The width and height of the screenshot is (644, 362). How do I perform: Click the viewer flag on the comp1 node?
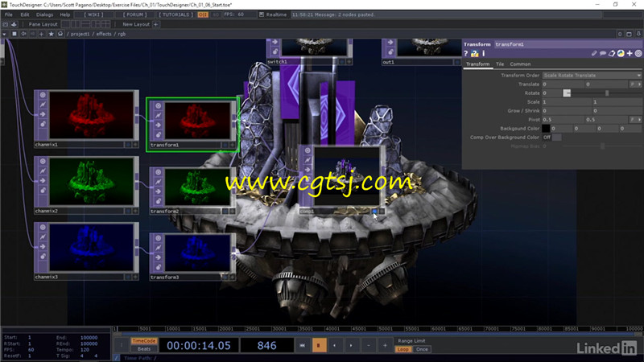tap(308, 150)
